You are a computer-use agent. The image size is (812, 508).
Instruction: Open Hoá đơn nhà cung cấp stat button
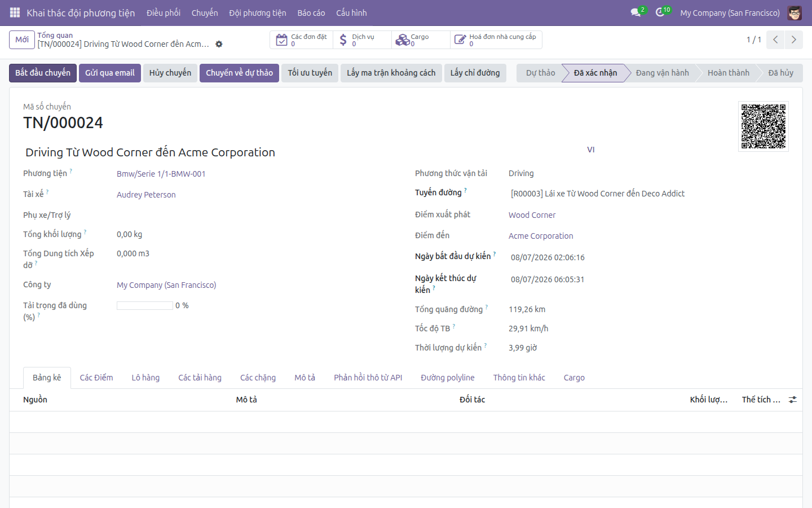[x=496, y=40]
